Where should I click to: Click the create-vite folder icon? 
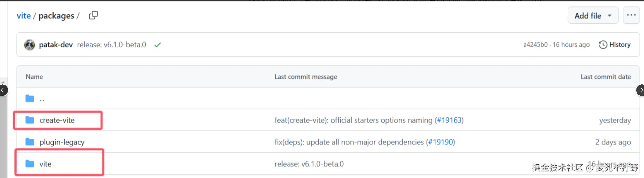coord(30,120)
